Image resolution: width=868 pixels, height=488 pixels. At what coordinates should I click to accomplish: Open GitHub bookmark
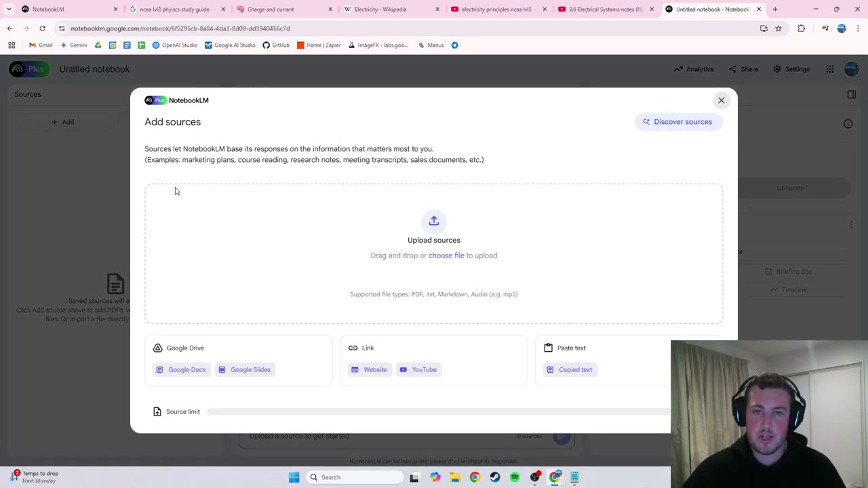(276, 45)
